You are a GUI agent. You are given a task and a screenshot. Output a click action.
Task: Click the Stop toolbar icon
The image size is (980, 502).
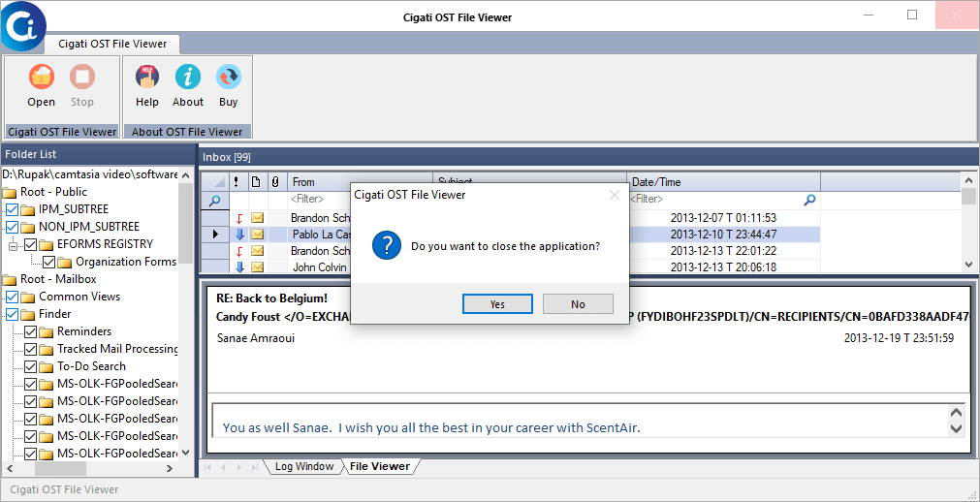81,77
